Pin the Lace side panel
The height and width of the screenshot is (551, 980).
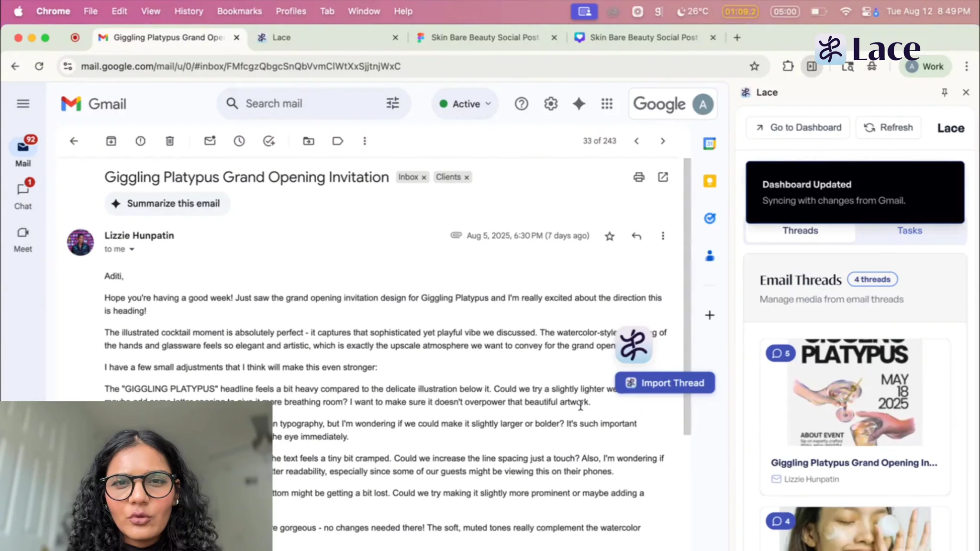pyautogui.click(x=944, y=92)
